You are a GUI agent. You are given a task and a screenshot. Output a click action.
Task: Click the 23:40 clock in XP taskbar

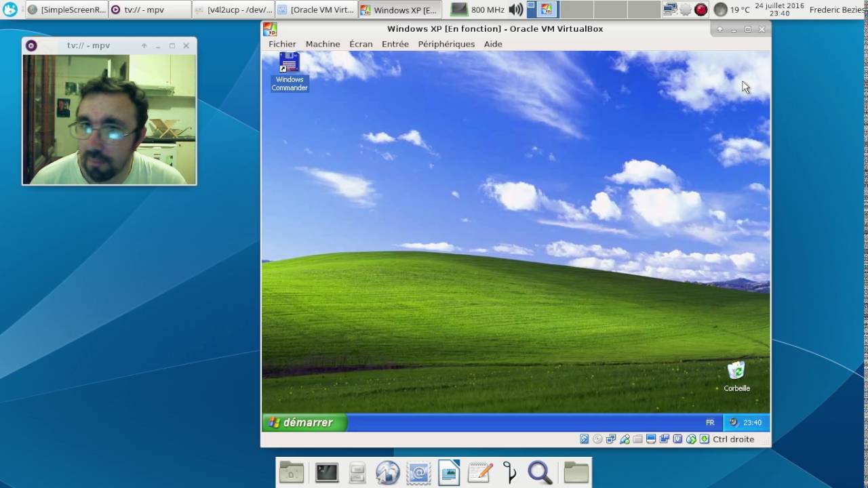pos(752,422)
